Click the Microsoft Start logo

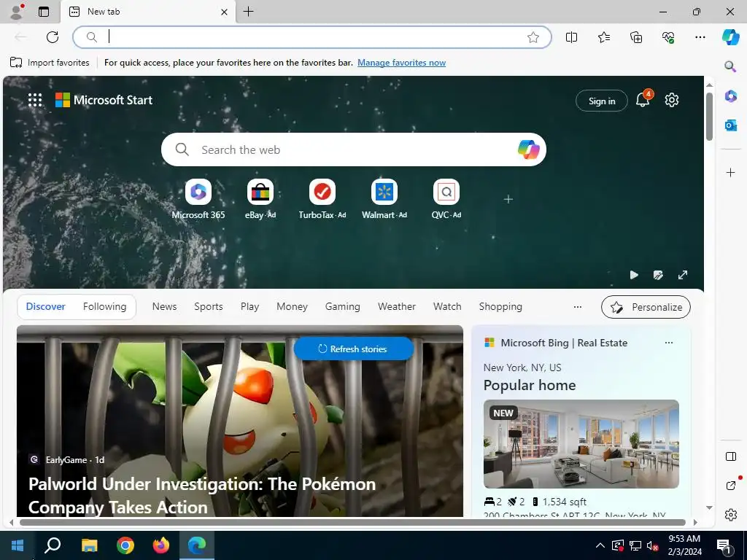point(104,100)
